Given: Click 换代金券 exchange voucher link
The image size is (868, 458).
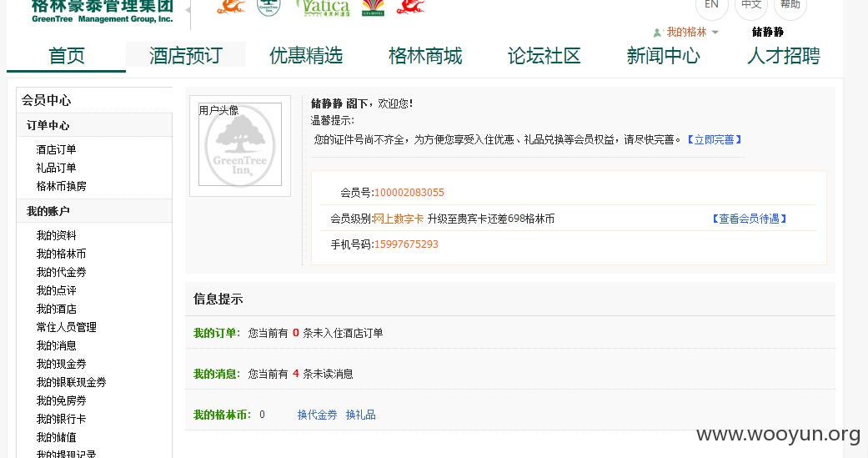Looking at the screenshot, I should click(x=317, y=415).
